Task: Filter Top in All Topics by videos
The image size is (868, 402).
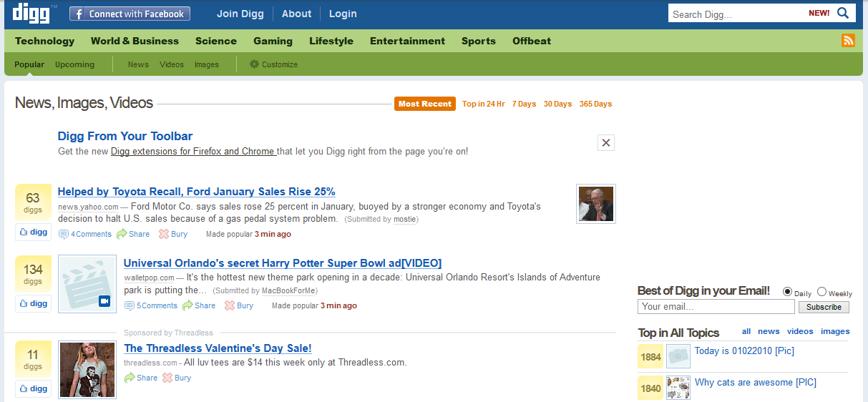Action: [x=800, y=331]
